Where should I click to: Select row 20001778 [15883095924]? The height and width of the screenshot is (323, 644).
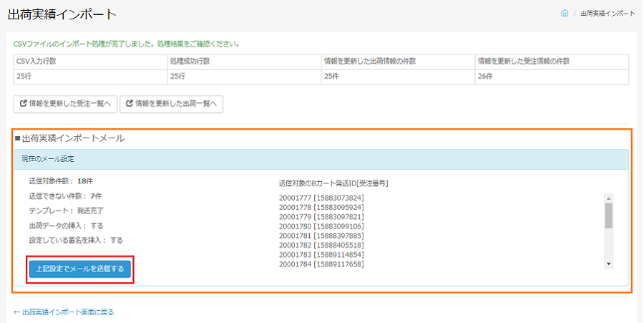click(x=321, y=208)
